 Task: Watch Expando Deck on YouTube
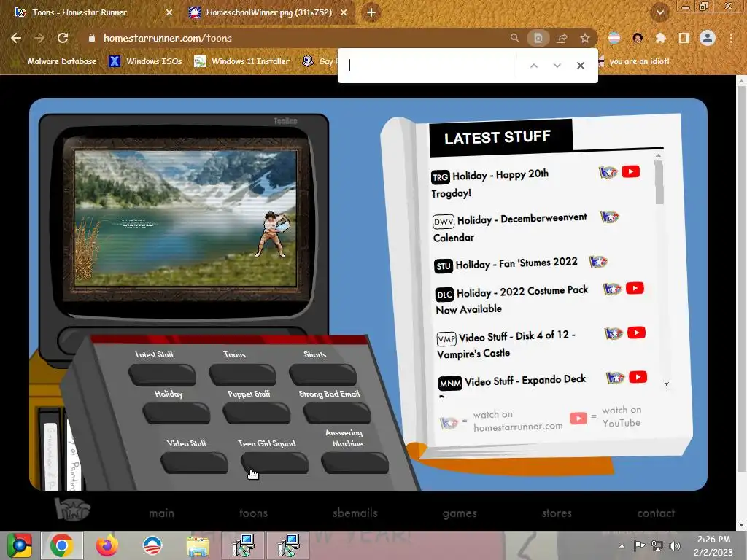[x=638, y=377]
